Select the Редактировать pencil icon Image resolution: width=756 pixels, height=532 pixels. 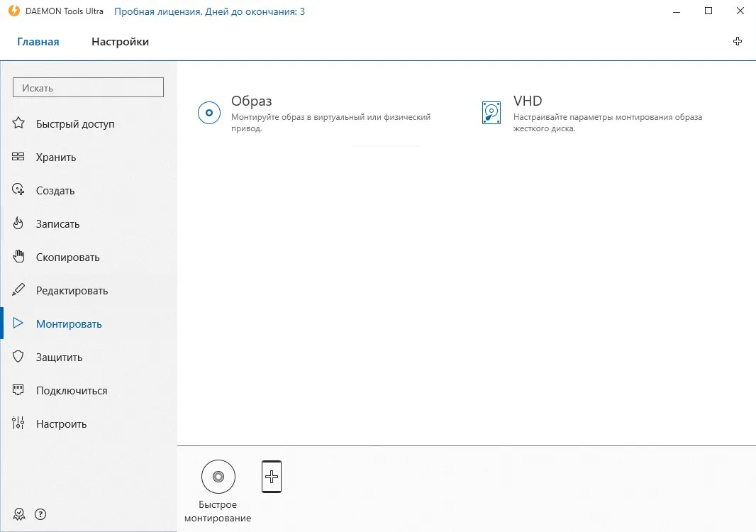coord(18,289)
